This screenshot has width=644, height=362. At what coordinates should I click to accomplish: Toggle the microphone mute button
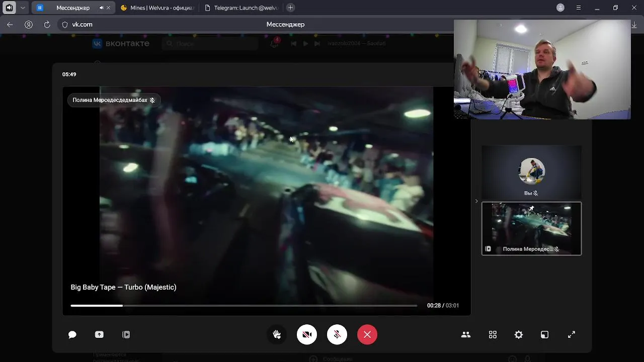pos(337,335)
